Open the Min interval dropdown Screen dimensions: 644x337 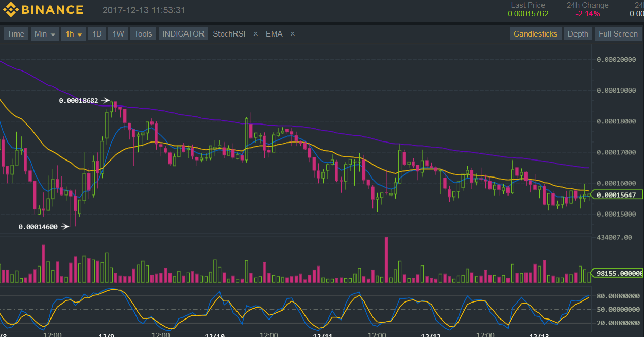pyautogui.click(x=45, y=34)
